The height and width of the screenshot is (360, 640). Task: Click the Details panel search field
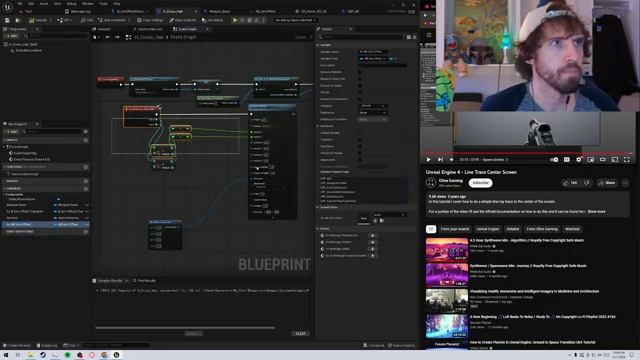coord(362,37)
